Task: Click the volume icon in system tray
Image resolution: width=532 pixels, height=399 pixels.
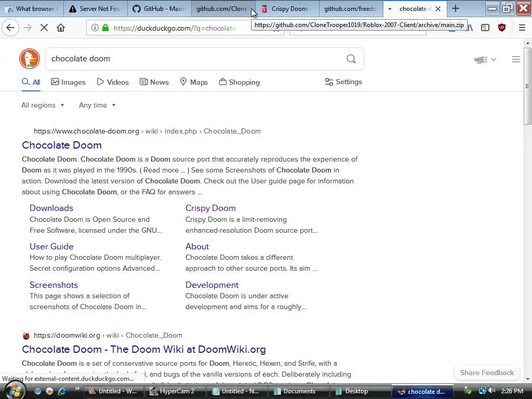Action: point(492,391)
